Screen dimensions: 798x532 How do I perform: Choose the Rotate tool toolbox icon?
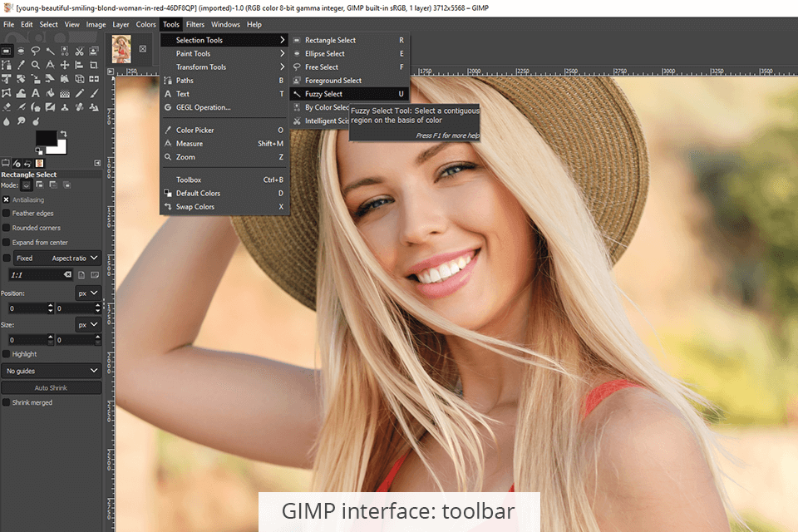coord(21,79)
